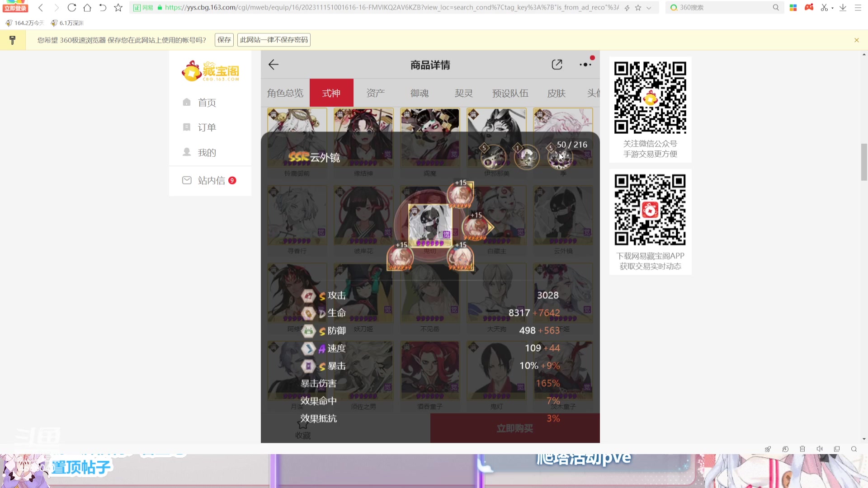
Task: Open the browser downloads icon
Action: tap(843, 8)
